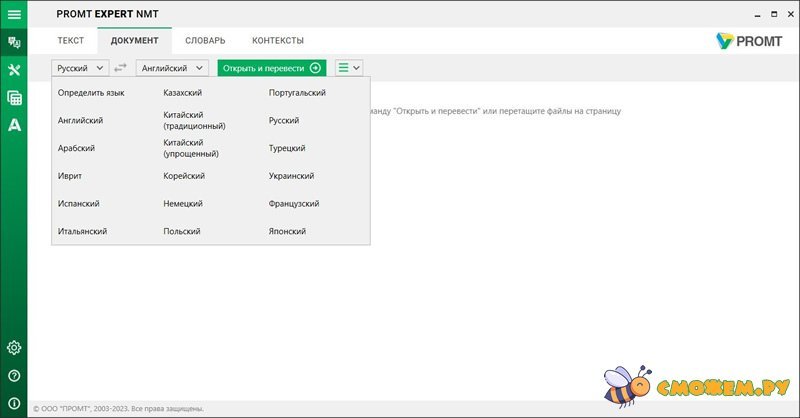Image resolution: width=800 pixels, height=418 pixels.
Task: Click the translation memory table icon in the sidebar
Action: pyautogui.click(x=14, y=98)
